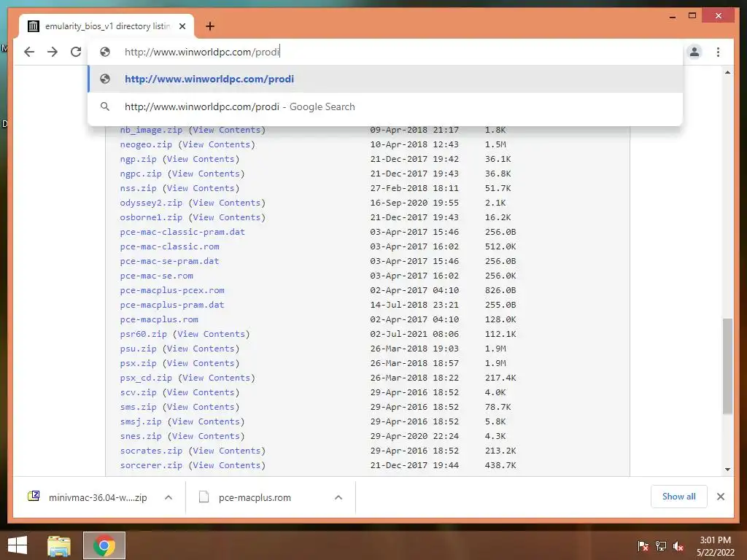
Task: Open the psr60.zip link
Action: coord(144,334)
